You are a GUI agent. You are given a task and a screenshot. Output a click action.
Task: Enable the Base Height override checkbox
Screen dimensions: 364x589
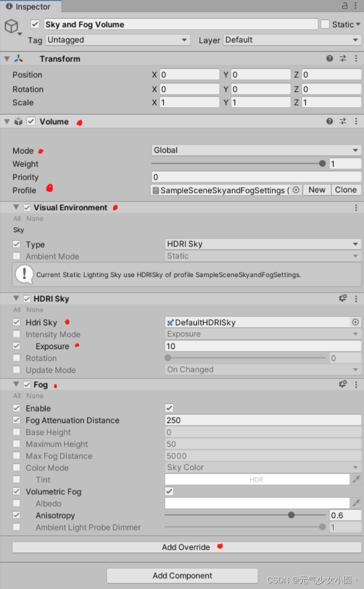coord(17,432)
